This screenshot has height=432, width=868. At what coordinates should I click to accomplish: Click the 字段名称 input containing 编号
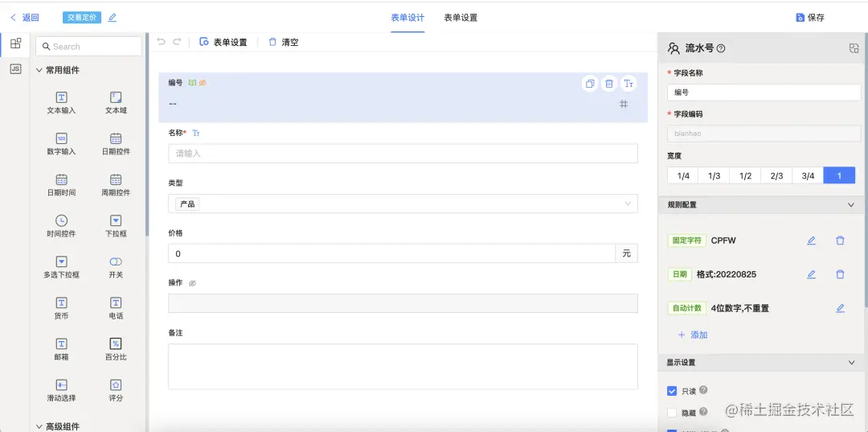tap(764, 93)
